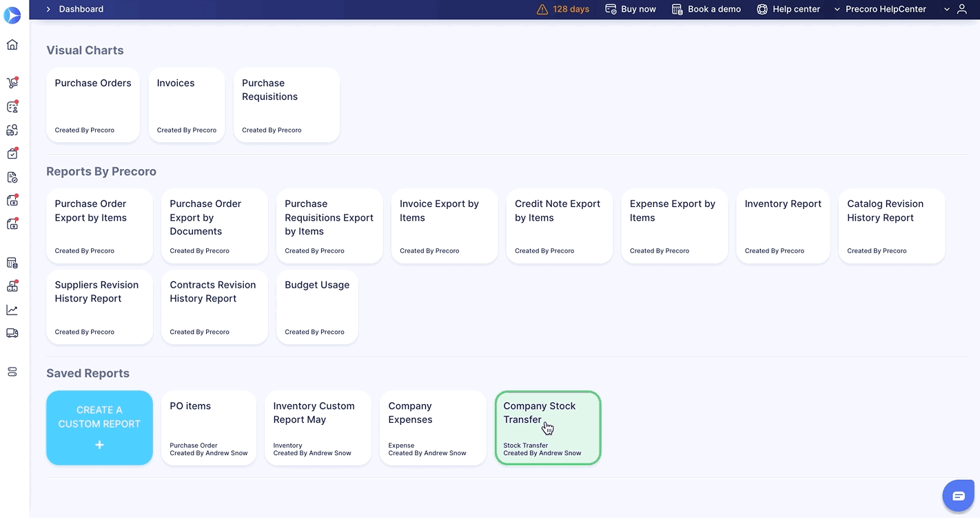Open Purchase Order Export by Documents report
This screenshot has width=980, height=518.
(x=214, y=226)
